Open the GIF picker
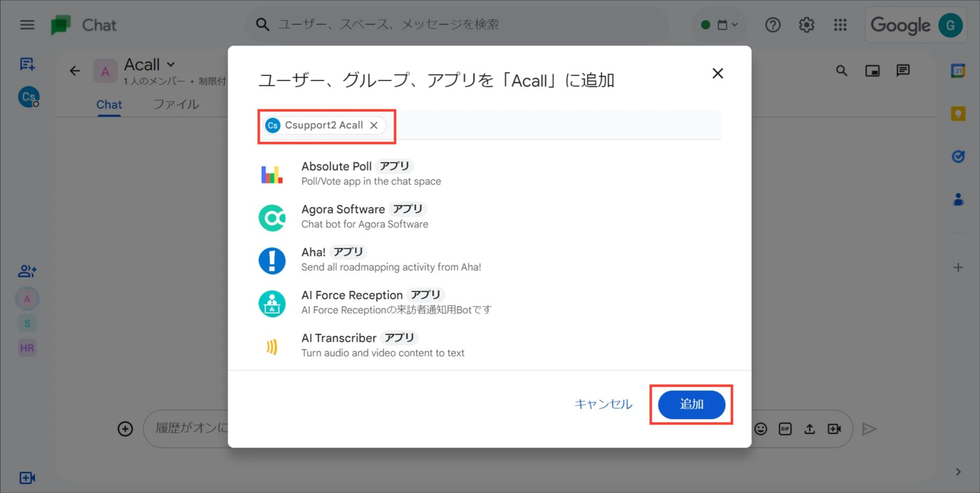This screenshot has height=493, width=980. pos(785,429)
